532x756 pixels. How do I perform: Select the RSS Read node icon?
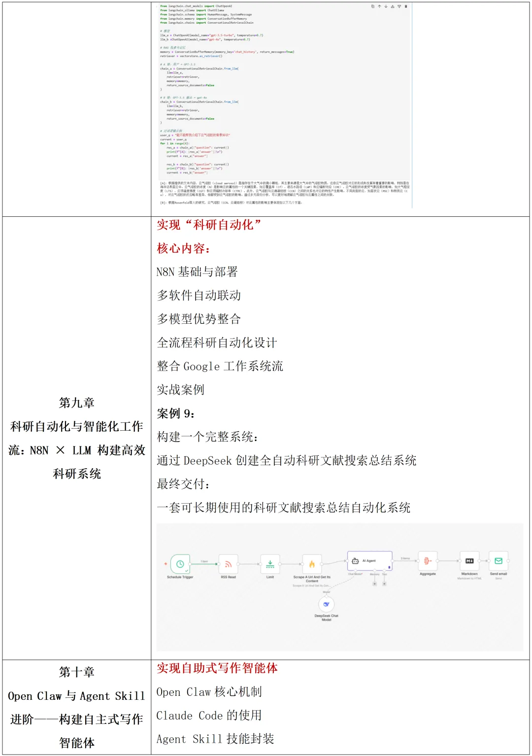pos(228,564)
